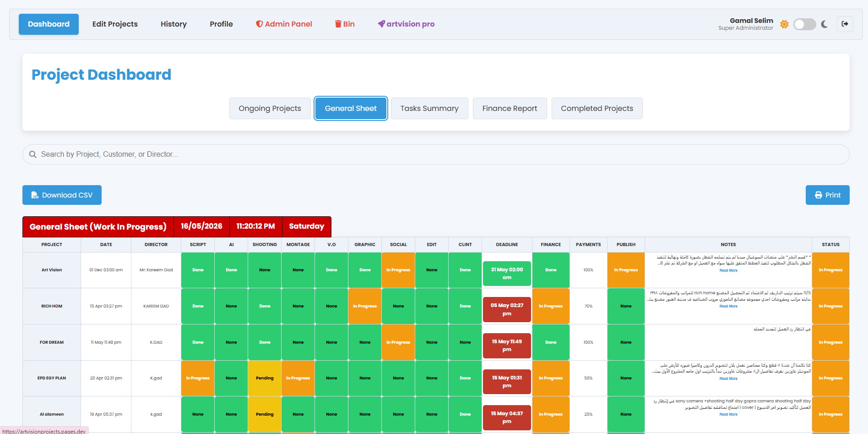Screen dimensions: 868x434
Task: Click the EPD EGY PLAN project name
Action: point(52,378)
